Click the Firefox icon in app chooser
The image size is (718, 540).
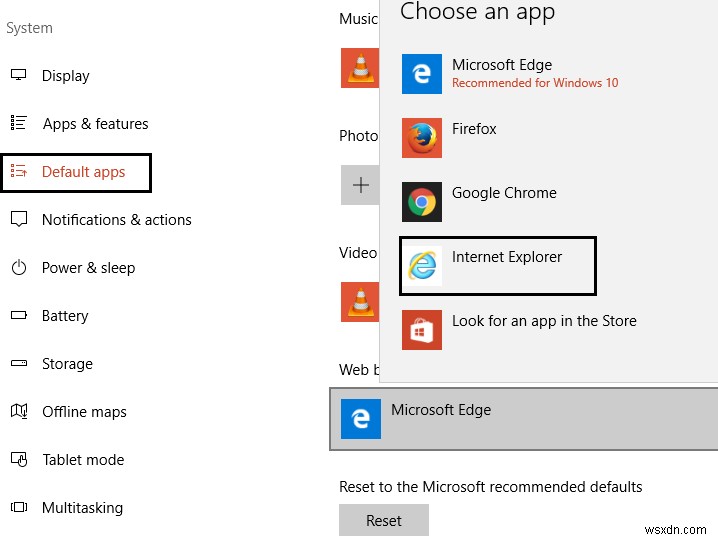[422, 138]
